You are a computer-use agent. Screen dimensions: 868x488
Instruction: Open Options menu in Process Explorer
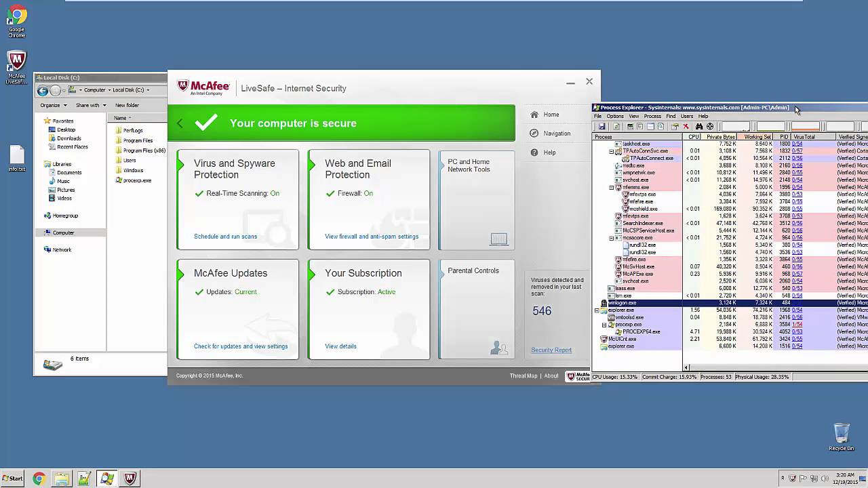[x=615, y=116]
